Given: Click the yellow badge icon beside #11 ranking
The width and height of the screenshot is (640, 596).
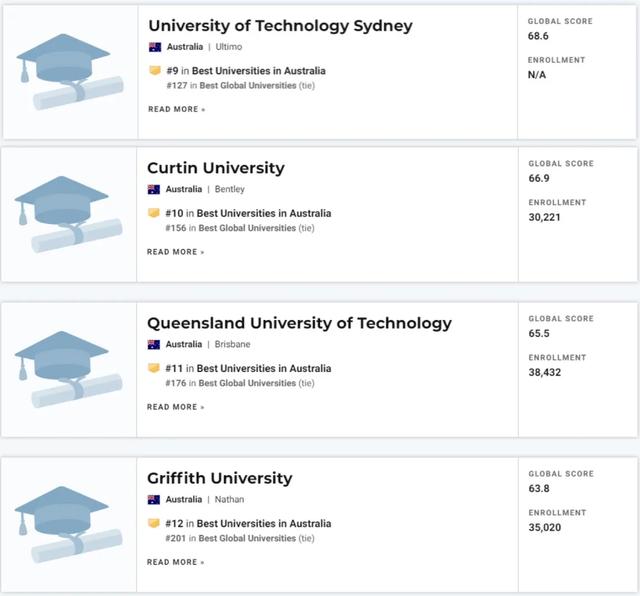Looking at the screenshot, I should [153, 368].
